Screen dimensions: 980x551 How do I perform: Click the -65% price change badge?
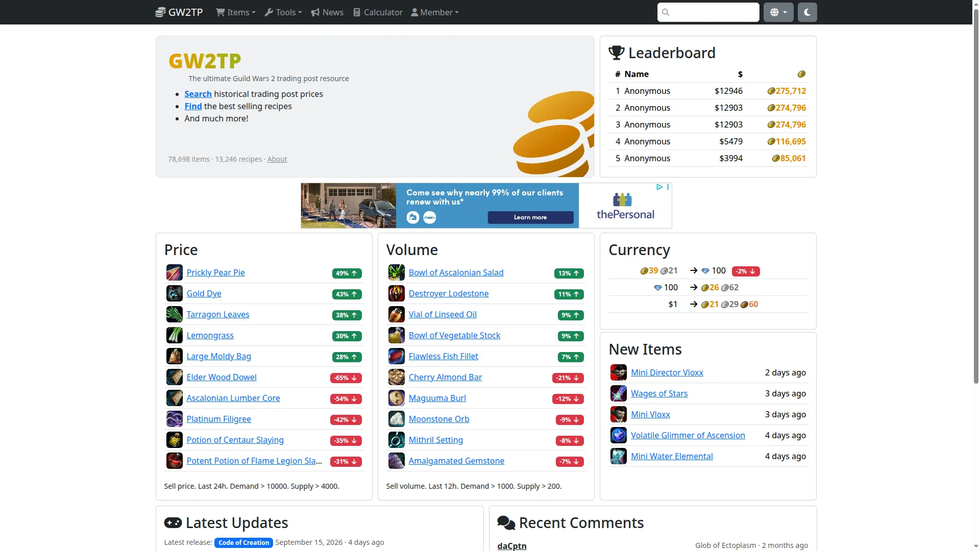346,378
